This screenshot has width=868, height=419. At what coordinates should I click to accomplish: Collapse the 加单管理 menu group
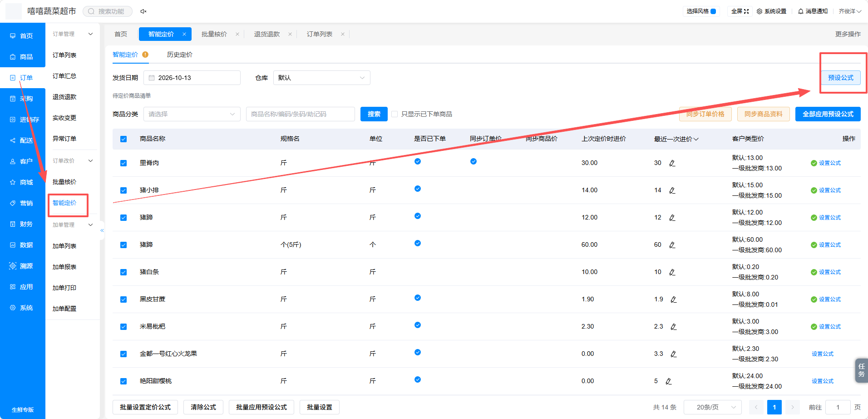pos(90,225)
